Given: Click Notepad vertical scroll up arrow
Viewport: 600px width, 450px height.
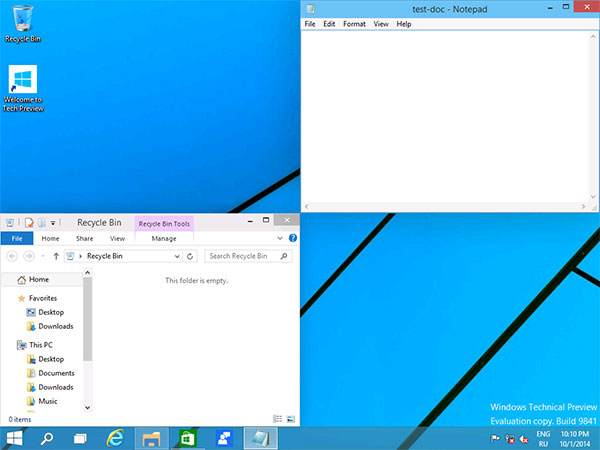Looking at the screenshot, I should point(593,37).
